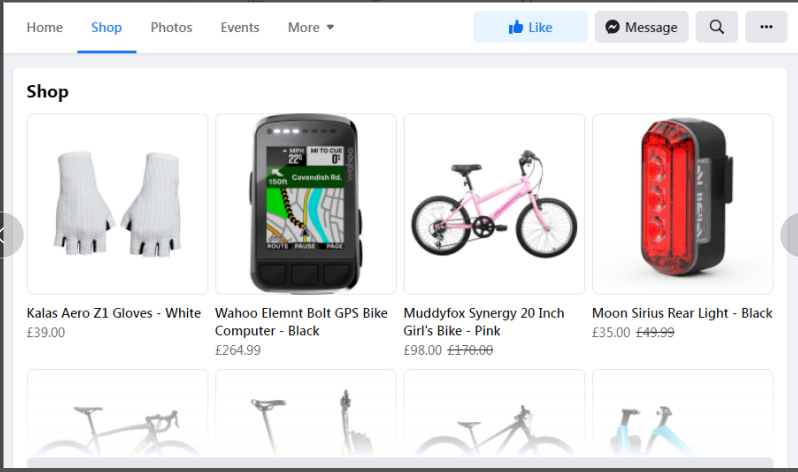Select the Shop tab
Image resolution: width=798 pixels, height=472 pixels.
106,27
